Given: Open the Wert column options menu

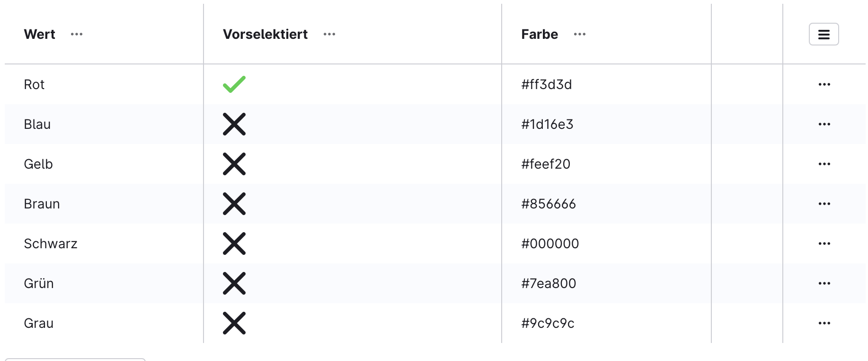Looking at the screenshot, I should coord(77,34).
